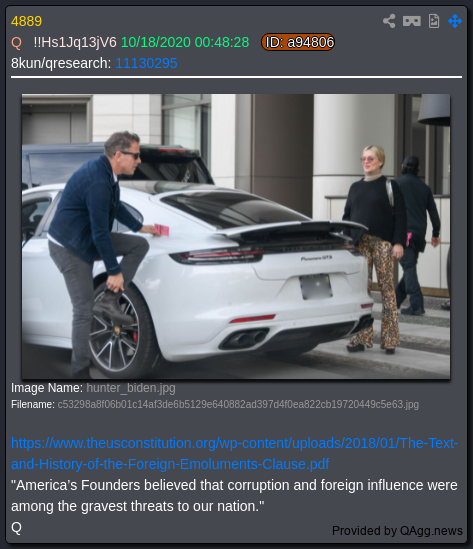The image size is (473, 549).
Task: Click the Image Name hunter_biden.jpg text
Action: pyautogui.click(x=93, y=388)
